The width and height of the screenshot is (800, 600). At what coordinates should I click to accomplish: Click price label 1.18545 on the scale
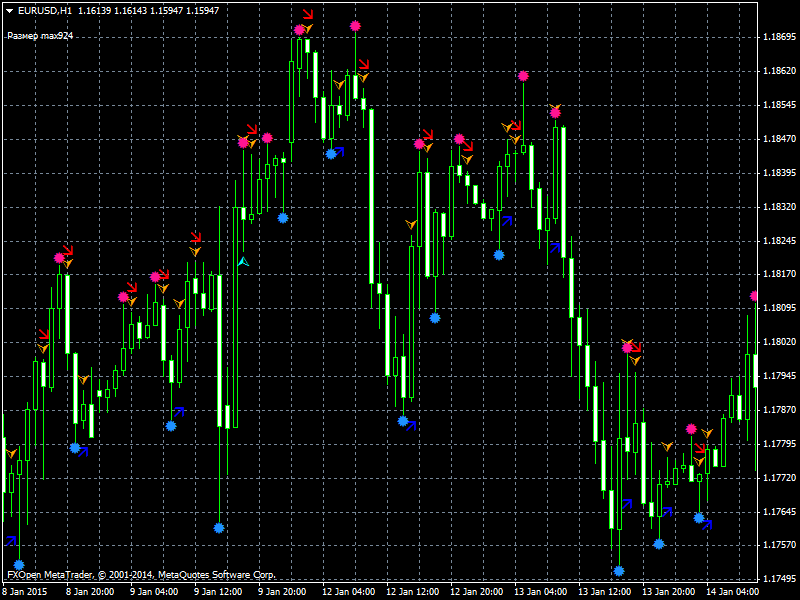tap(779, 105)
